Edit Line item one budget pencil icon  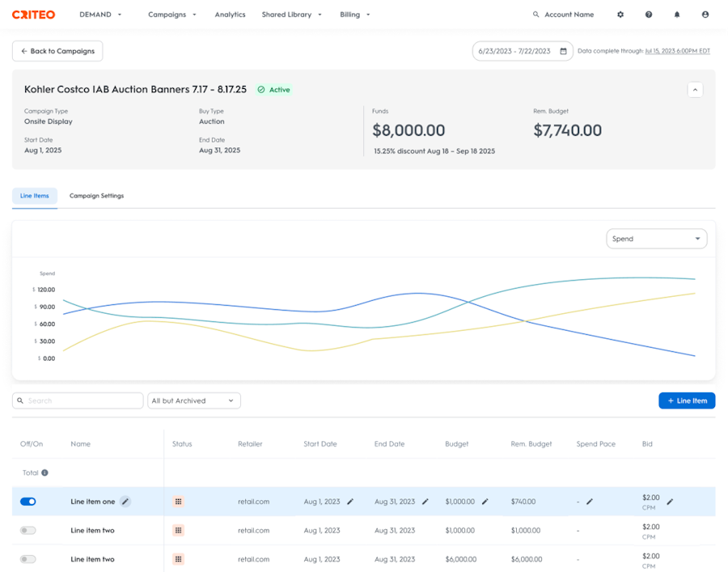(485, 502)
